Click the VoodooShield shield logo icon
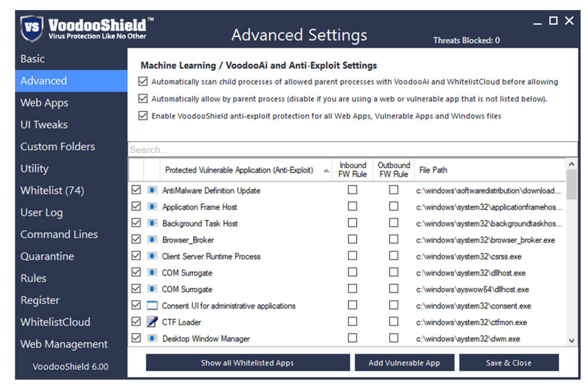Screen dimensions: 588x387 coord(32,29)
